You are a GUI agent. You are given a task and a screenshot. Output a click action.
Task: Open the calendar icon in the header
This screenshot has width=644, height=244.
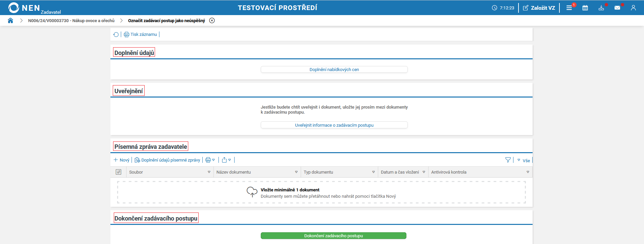(x=585, y=8)
